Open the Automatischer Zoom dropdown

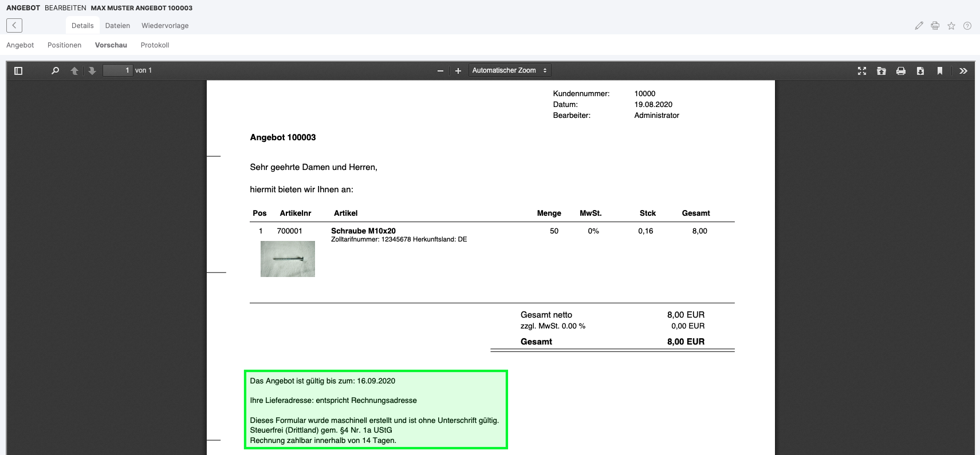(509, 70)
